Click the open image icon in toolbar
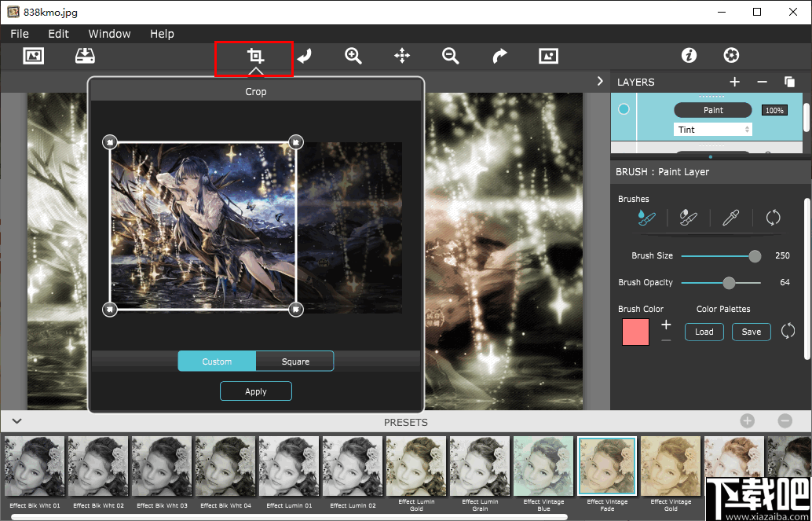The height and width of the screenshot is (521, 812). [x=34, y=56]
